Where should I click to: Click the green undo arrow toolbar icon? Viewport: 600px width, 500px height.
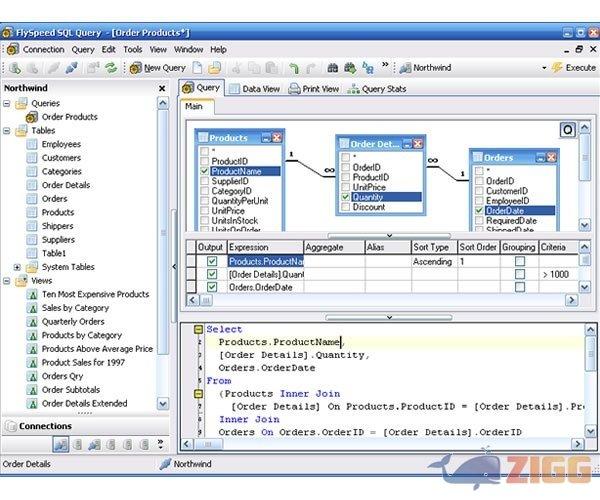point(293,68)
